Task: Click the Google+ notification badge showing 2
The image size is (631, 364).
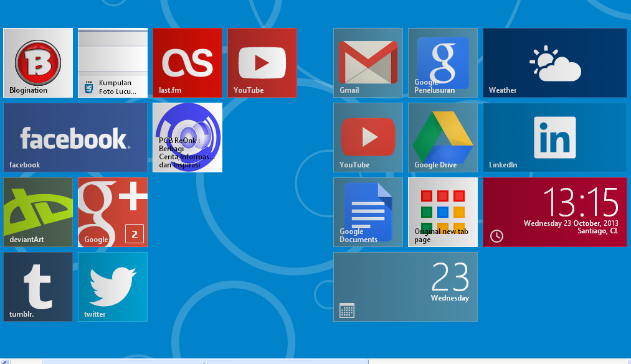Action: pyautogui.click(x=135, y=234)
